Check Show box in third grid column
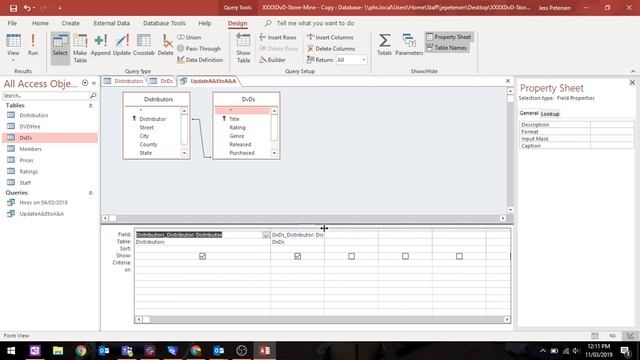The image size is (640, 360). coord(351,256)
